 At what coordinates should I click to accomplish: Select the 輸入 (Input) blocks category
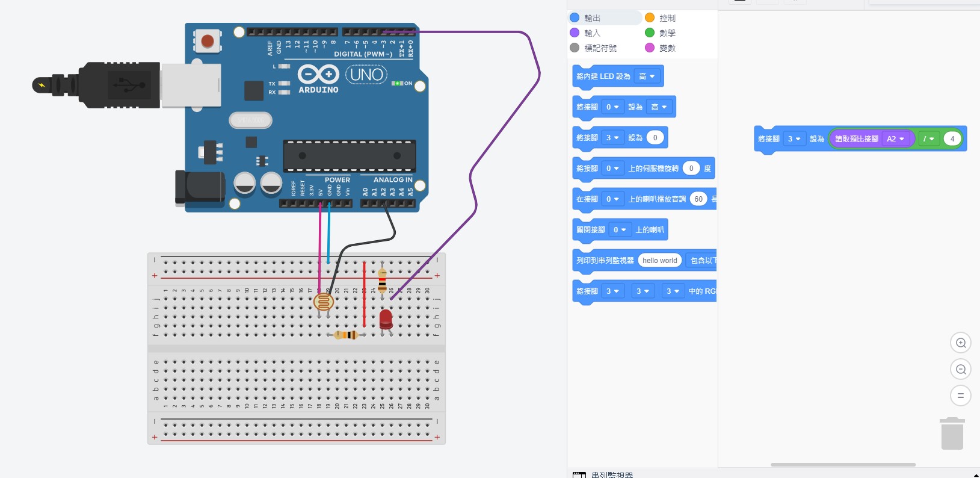pyautogui.click(x=592, y=33)
